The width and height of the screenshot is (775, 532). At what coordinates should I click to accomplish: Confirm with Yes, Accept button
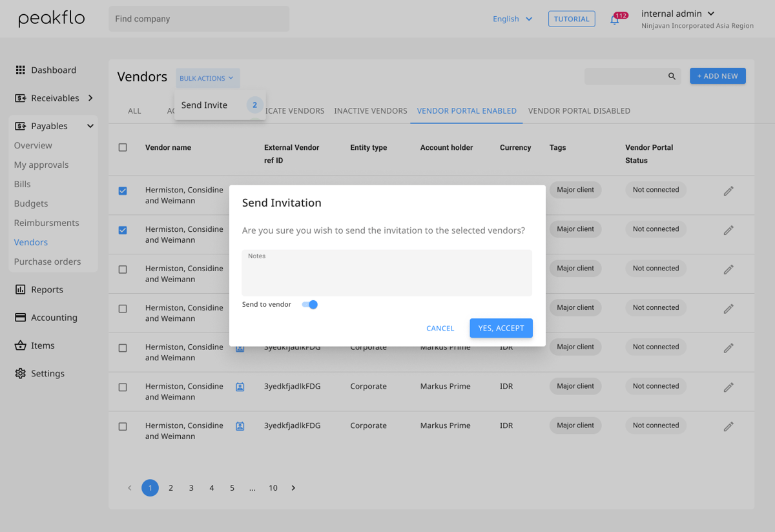pos(501,328)
